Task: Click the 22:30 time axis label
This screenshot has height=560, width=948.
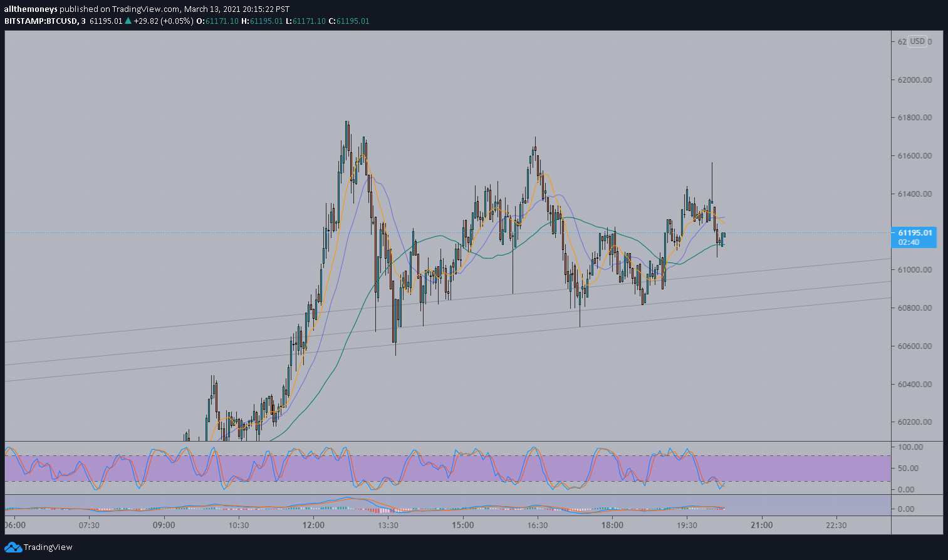Action: pyautogui.click(x=836, y=525)
